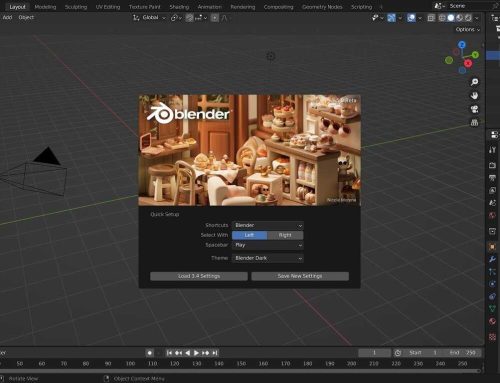The image size is (500, 383).
Task: Play animation in reverse
Action: [188, 353]
